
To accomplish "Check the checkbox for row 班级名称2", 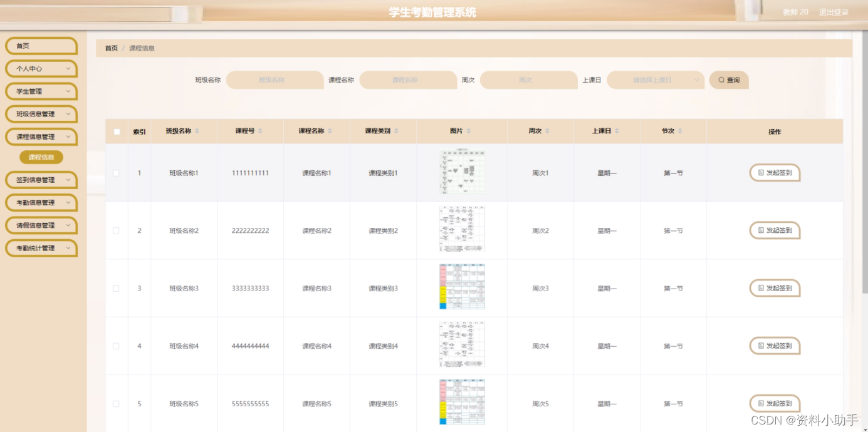I will coord(116,230).
